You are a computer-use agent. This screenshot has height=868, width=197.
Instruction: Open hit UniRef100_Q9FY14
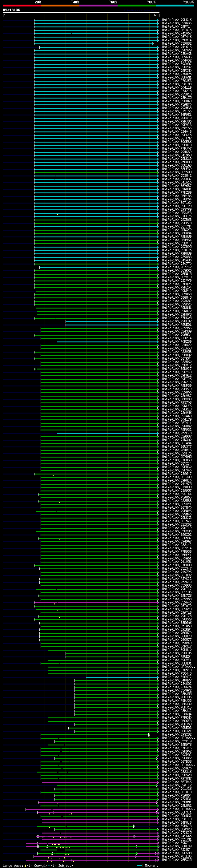(x=176, y=27)
